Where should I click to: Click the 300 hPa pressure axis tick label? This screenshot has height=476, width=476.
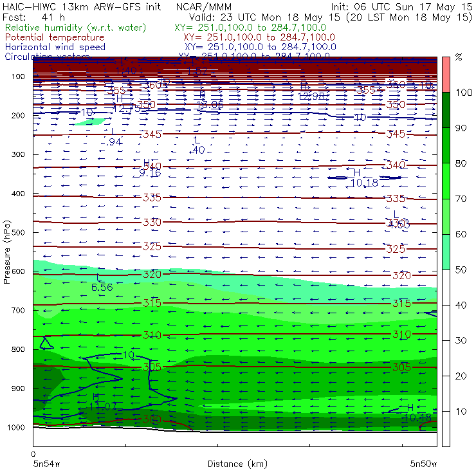pyautogui.click(x=18, y=154)
